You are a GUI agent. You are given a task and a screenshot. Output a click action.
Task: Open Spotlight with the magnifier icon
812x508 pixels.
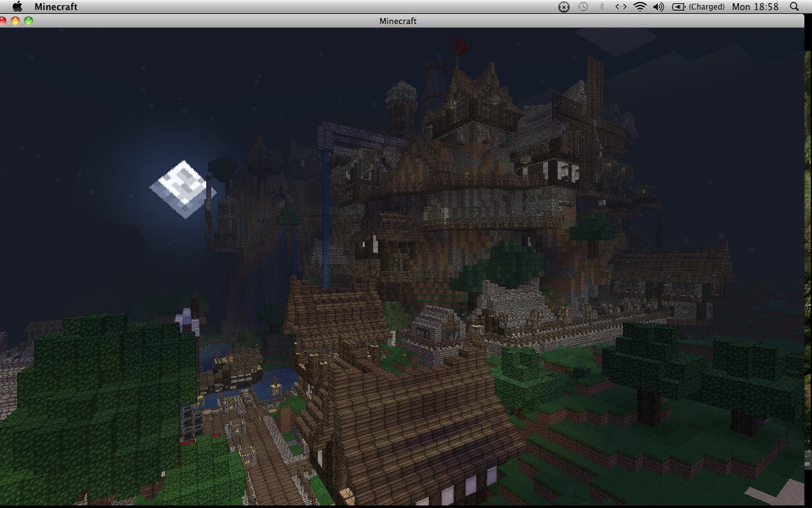point(794,6)
